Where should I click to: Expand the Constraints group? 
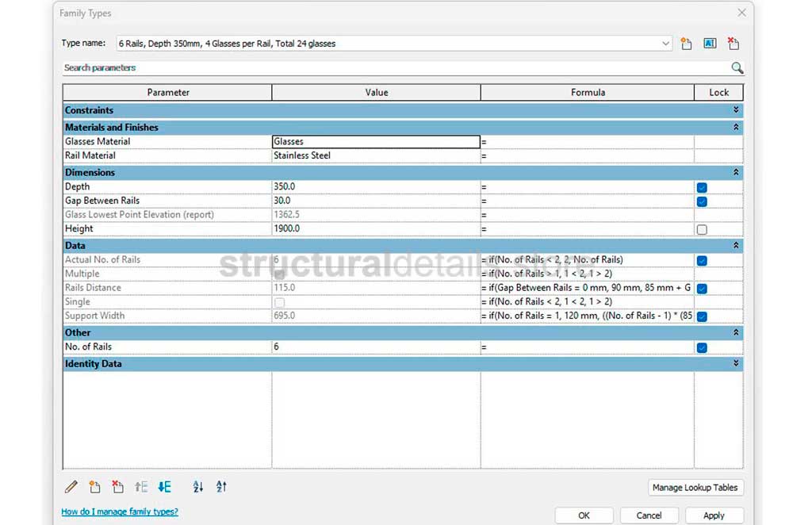tap(736, 110)
